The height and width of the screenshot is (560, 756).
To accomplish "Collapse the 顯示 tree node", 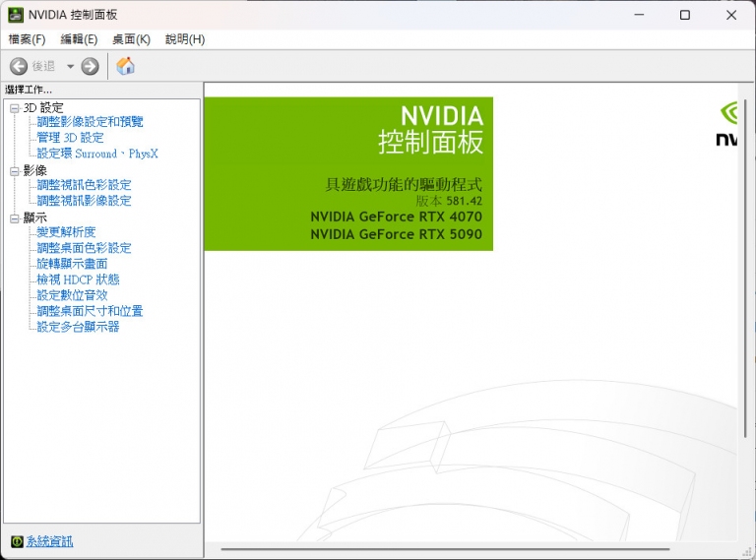I will [14, 218].
